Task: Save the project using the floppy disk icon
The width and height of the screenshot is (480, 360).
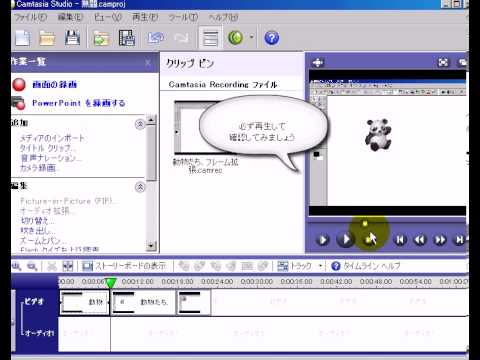Action: coord(72,38)
